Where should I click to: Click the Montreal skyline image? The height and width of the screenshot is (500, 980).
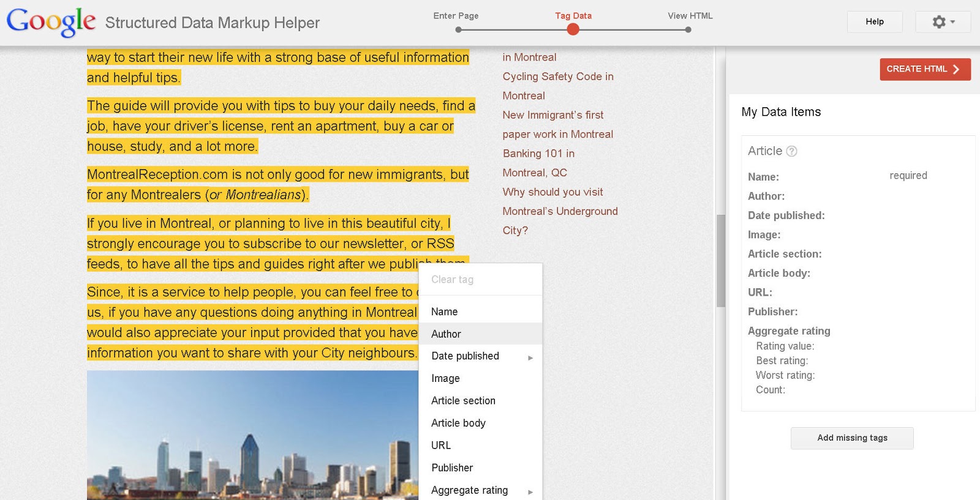coord(252,435)
